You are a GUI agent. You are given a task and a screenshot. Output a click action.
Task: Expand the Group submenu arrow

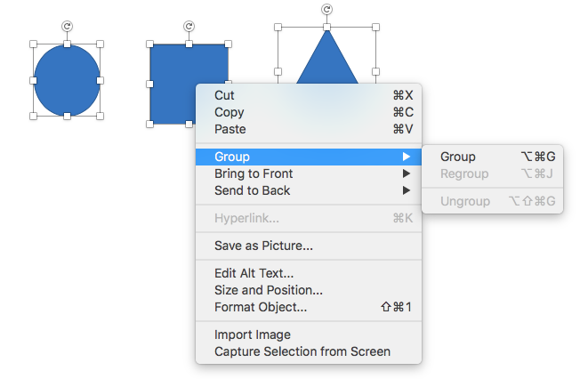(406, 157)
